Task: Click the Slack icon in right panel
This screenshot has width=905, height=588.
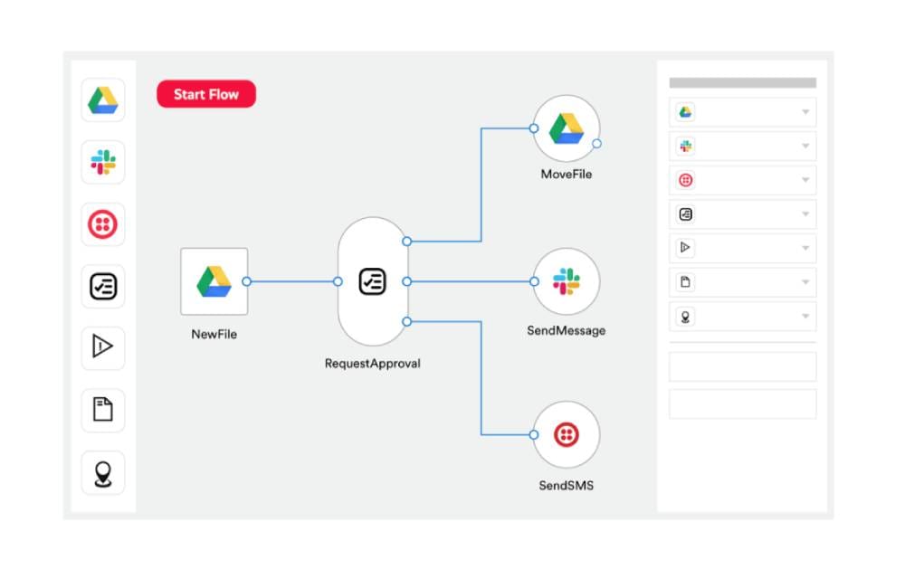Action: click(686, 146)
